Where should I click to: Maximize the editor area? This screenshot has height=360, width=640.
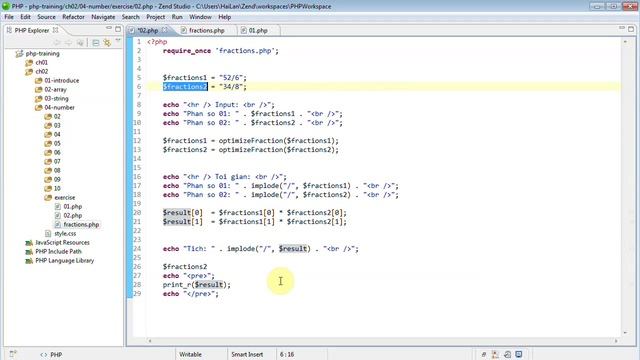tap(631, 29)
